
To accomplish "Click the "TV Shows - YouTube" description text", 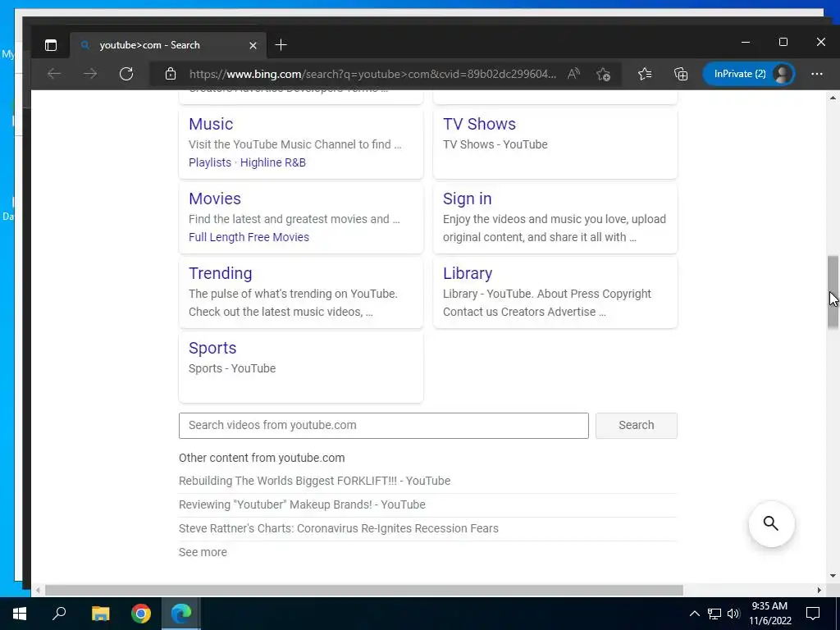I will [495, 144].
